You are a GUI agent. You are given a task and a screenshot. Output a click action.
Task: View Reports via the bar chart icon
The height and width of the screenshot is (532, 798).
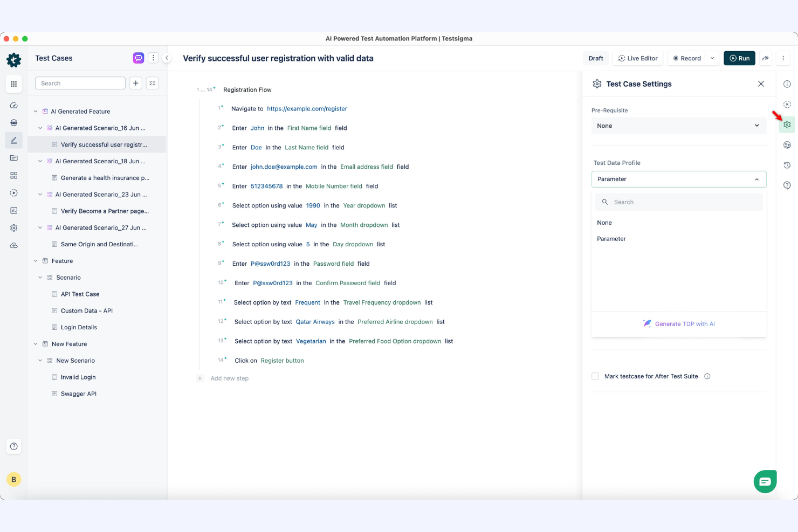pos(14,210)
